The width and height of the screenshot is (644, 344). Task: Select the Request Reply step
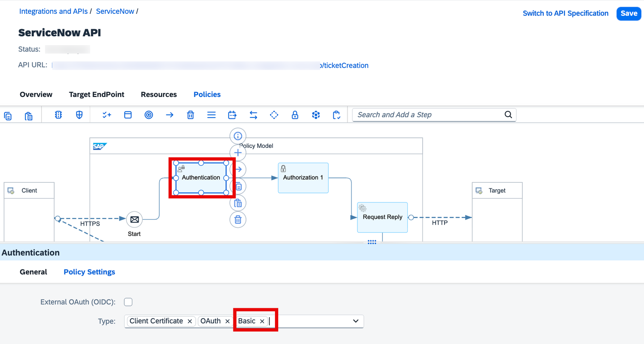[x=382, y=217]
